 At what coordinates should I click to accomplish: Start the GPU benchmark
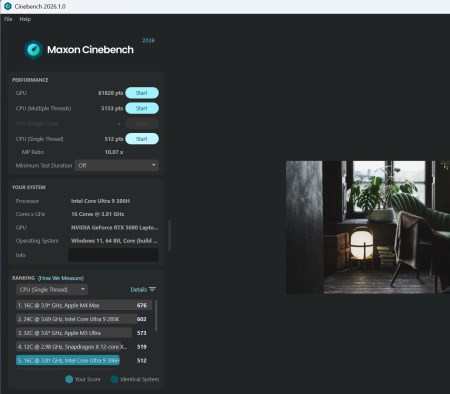[142, 93]
